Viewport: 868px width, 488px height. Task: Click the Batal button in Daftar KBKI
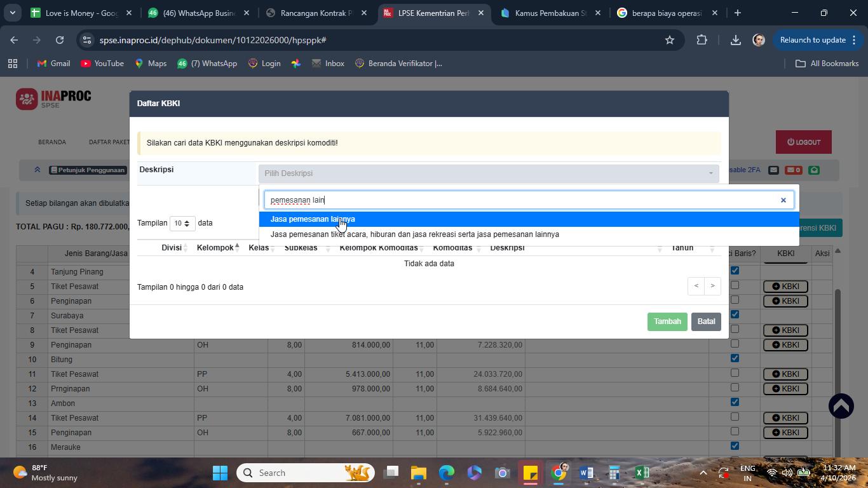coord(706,322)
